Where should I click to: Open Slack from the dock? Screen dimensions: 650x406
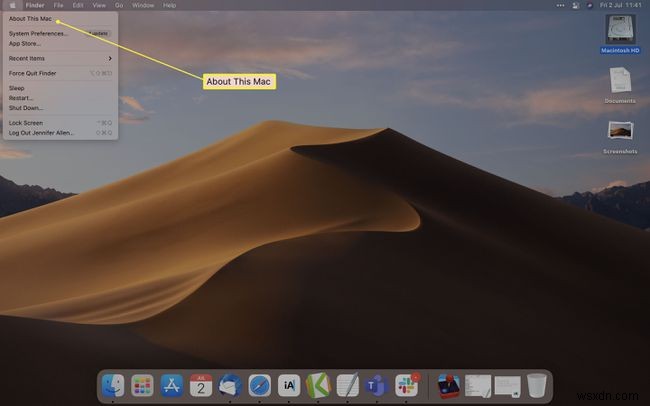coord(406,385)
